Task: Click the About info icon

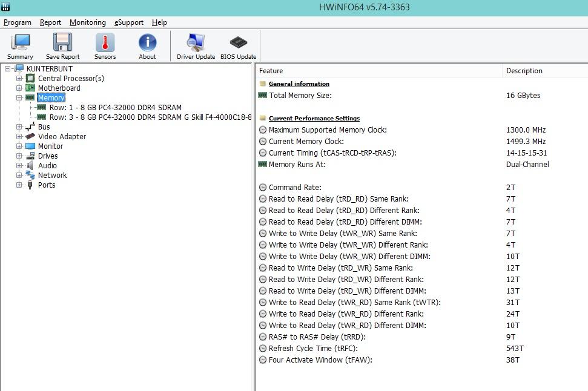Action: (147, 42)
